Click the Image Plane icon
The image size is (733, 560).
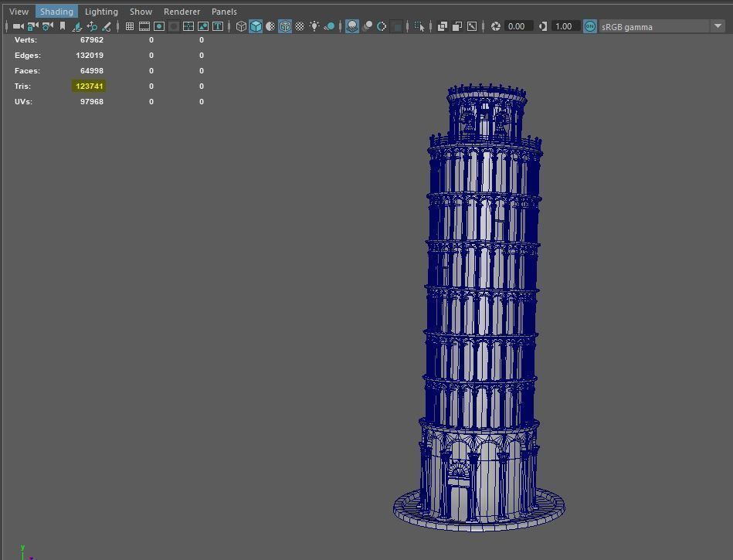77,26
